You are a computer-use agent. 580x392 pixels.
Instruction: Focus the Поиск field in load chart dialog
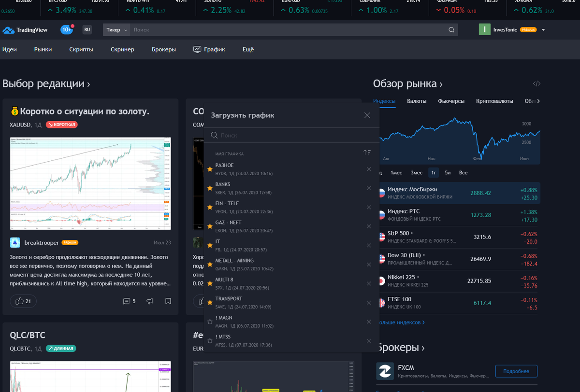tap(291, 136)
